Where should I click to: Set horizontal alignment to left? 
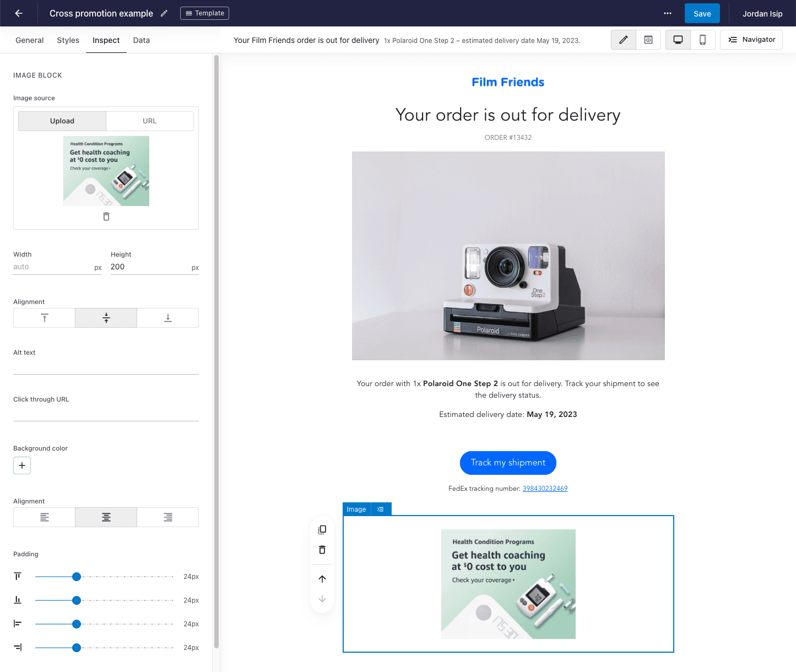45,517
